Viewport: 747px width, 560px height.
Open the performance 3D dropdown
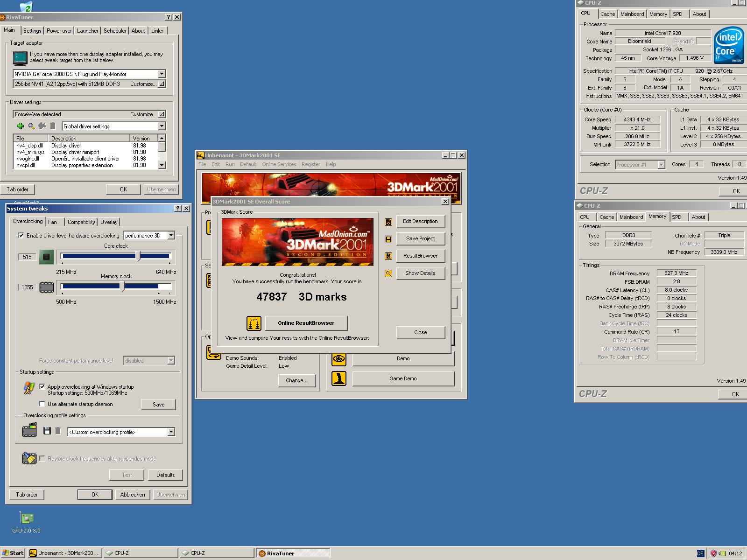click(171, 236)
